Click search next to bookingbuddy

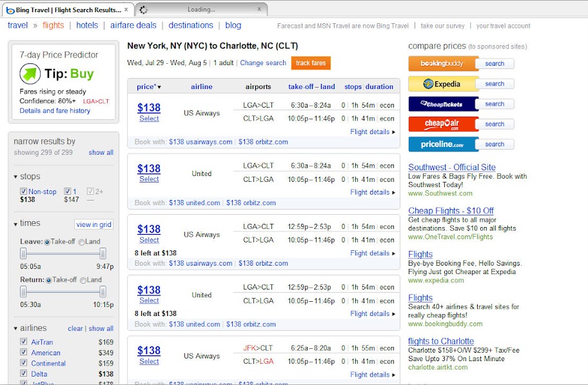click(x=495, y=64)
